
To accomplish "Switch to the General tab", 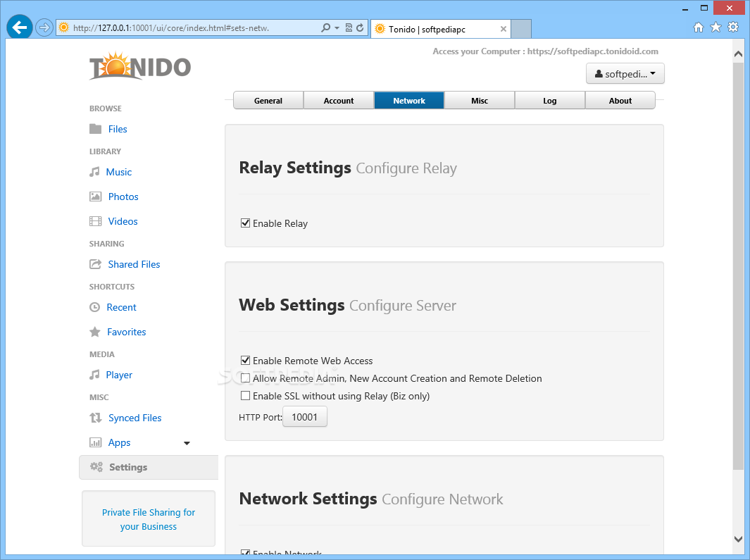I will 268,101.
